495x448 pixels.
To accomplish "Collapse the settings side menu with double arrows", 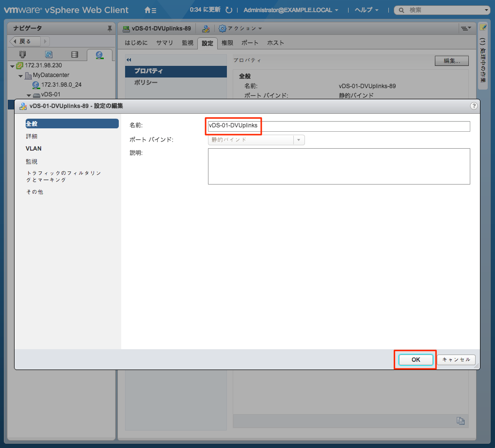I will tap(129, 60).
